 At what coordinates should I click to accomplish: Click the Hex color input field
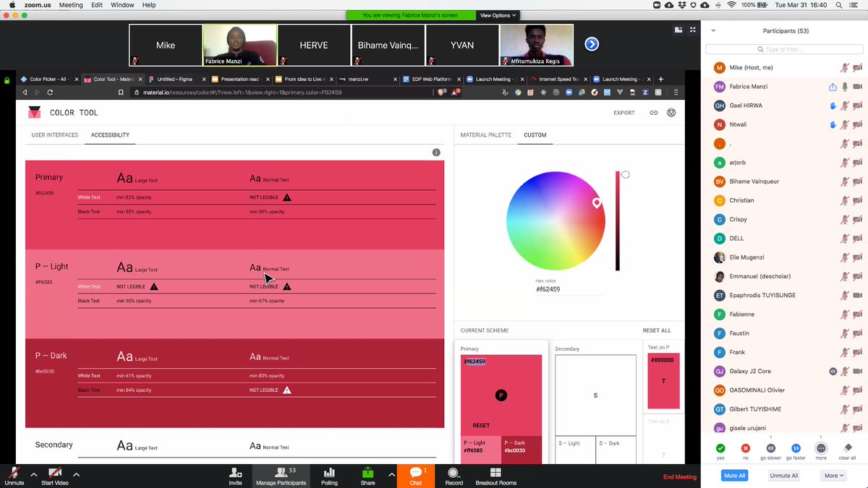coord(569,289)
